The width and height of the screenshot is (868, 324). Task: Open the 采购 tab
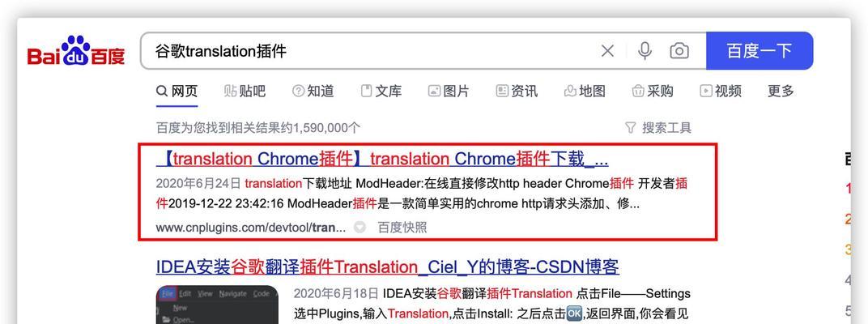(x=653, y=91)
